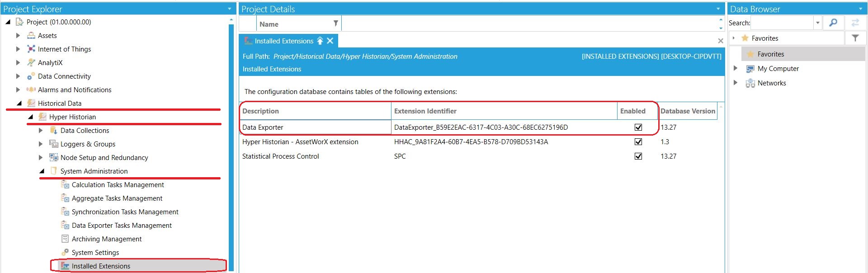Click the Archiving Management icon
This screenshot has width=868, height=273.
point(65,239)
